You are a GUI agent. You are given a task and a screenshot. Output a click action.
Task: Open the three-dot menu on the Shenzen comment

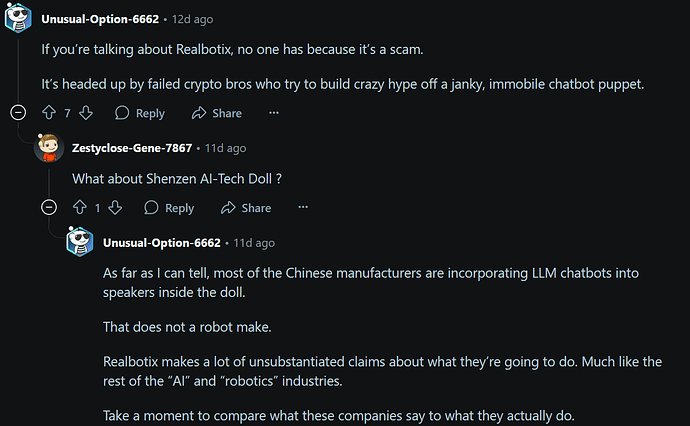tap(303, 207)
